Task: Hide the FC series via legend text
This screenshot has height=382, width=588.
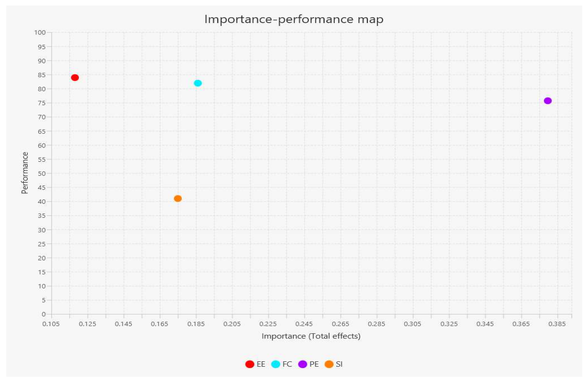Action: pyautogui.click(x=287, y=364)
